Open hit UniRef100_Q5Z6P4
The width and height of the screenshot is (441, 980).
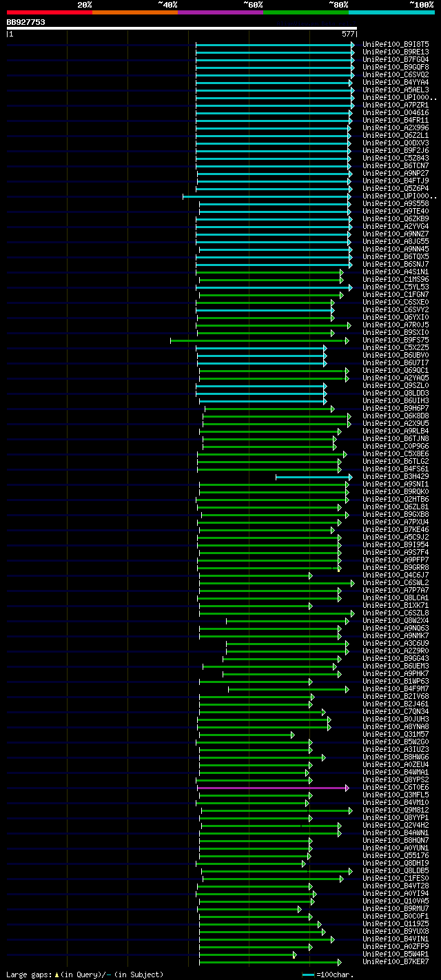point(396,188)
